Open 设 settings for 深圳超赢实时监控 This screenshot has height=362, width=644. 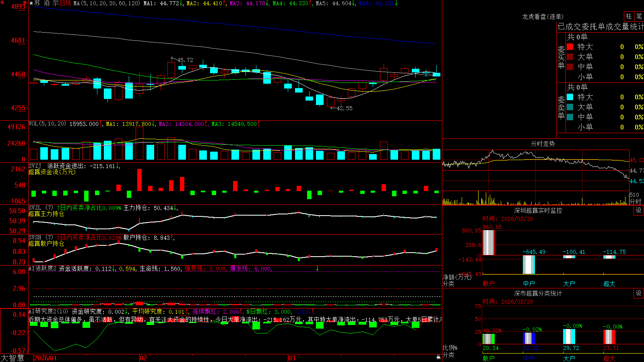(x=638, y=210)
